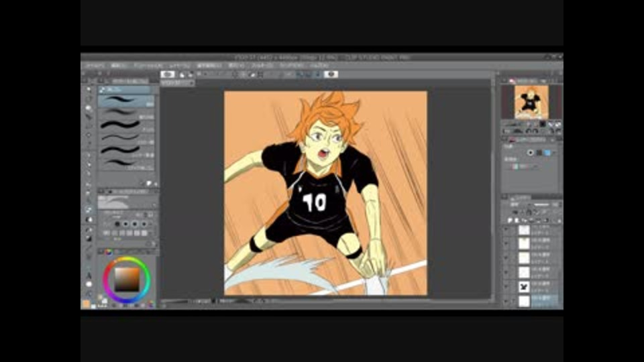The image size is (644, 362).
Task: Click the color wheel tab icon
Action: click(x=109, y=252)
